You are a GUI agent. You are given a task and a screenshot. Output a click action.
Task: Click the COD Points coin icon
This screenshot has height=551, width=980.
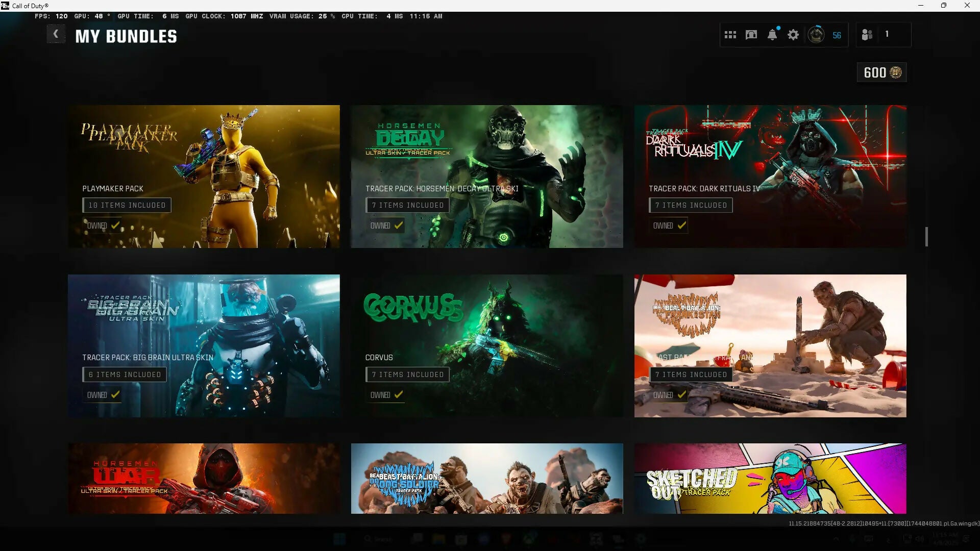896,72
